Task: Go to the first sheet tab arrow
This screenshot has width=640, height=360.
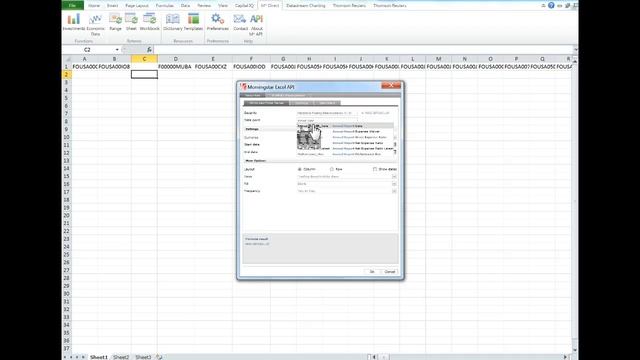Action: point(65,357)
